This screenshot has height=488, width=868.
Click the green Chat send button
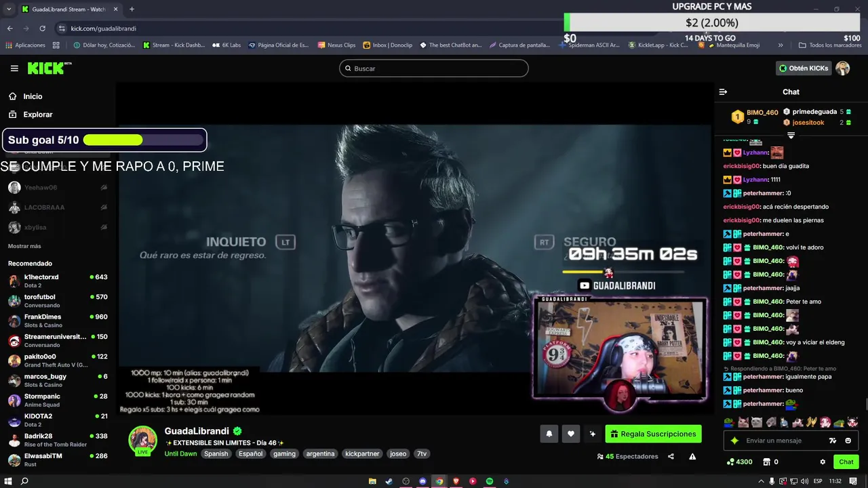point(846,462)
